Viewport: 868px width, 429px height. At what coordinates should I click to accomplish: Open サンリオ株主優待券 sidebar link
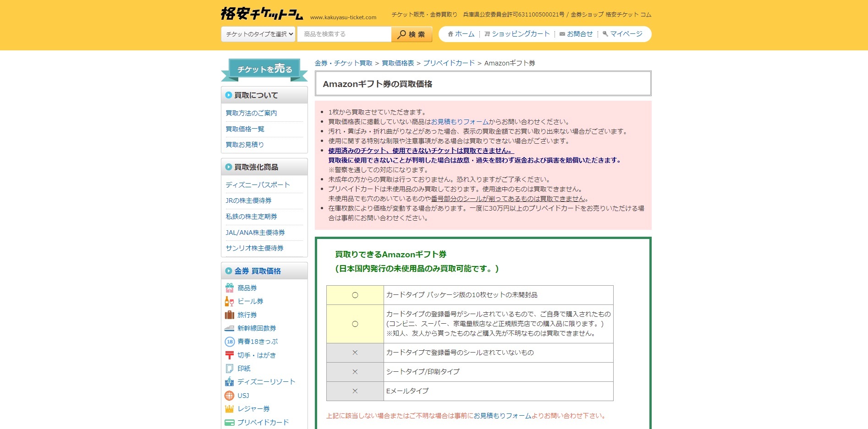(254, 248)
